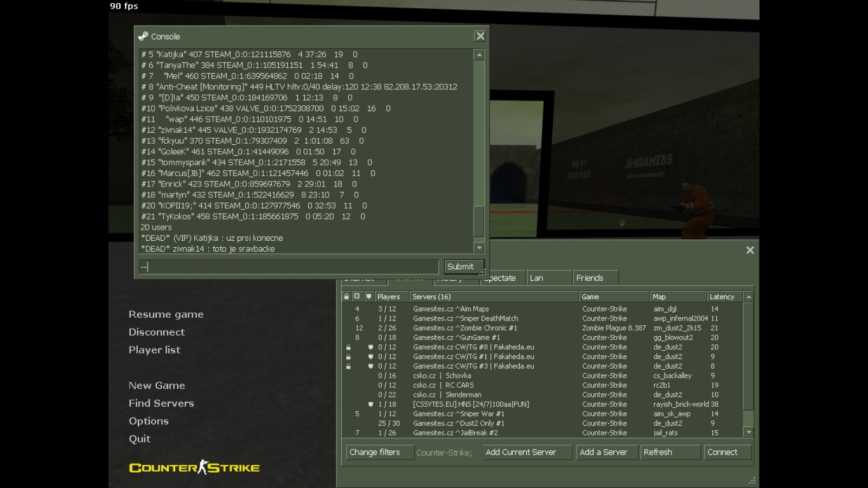The width and height of the screenshot is (868, 488).
Task: Click the filter status text Counter-Strike;
Action: [444, 453]
